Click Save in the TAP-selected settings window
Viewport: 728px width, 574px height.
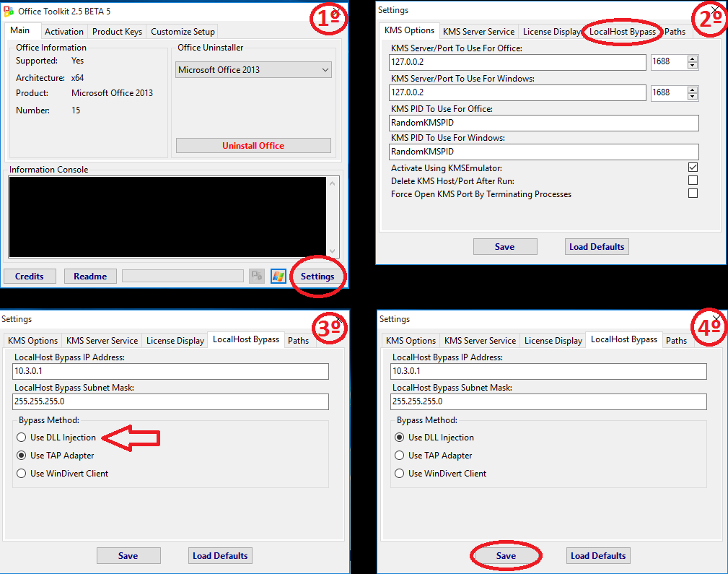coord(128,556)
